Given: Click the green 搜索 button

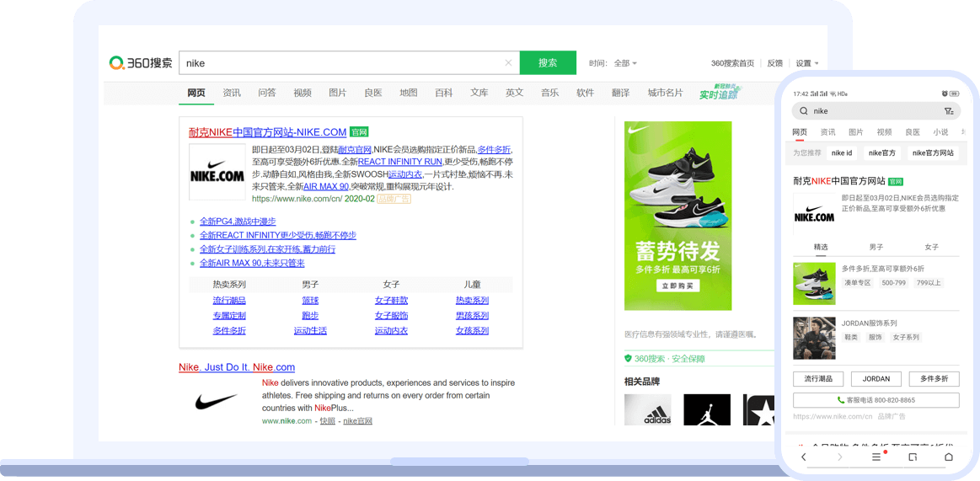Looking at the screenshot, I should pyautogui.click(x=548, y=63).
